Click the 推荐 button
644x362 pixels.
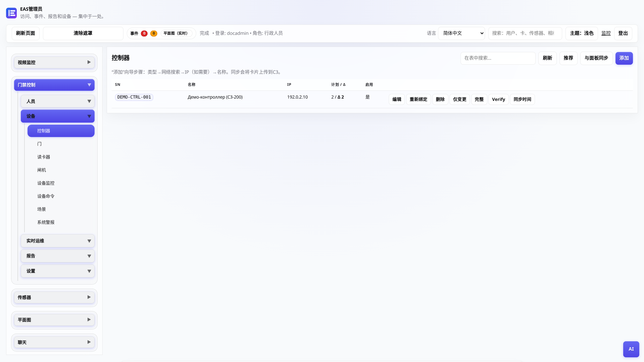coord(568,58)
